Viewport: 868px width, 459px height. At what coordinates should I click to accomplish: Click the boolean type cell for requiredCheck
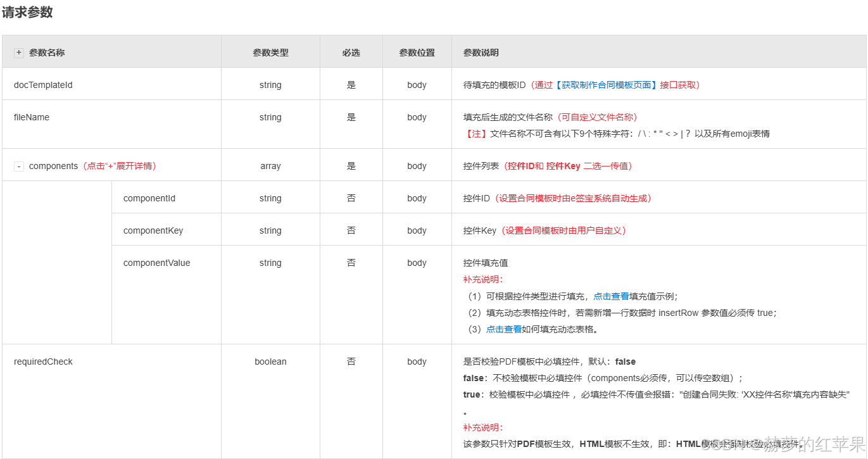(x=270, y=362)
